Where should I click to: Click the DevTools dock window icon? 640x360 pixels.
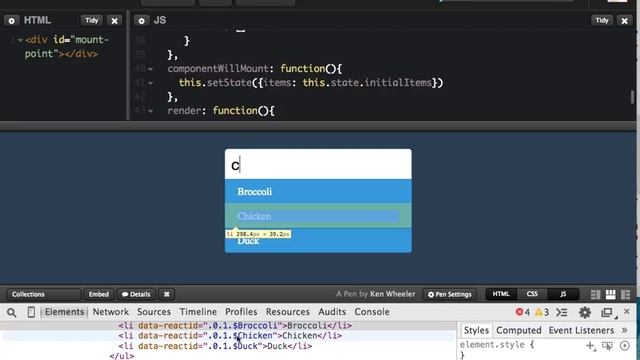(x=608, y=313)
